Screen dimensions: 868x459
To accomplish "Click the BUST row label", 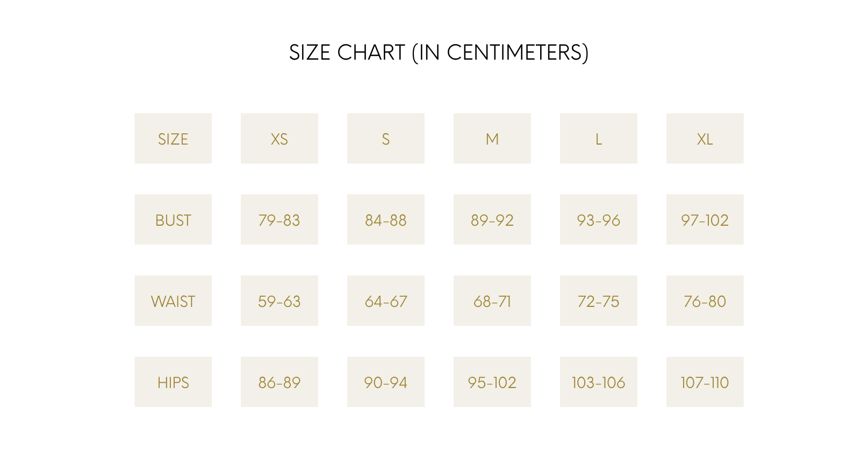I will coord(173,219).
